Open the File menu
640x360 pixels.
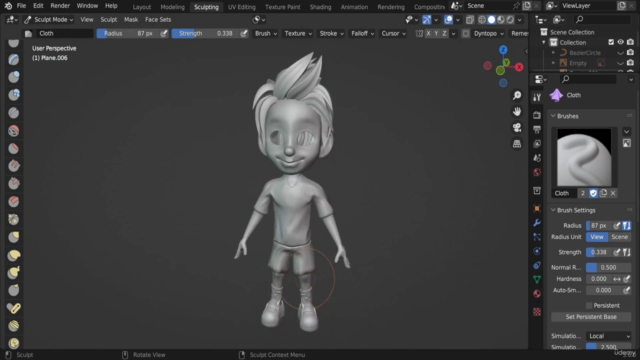21,6
